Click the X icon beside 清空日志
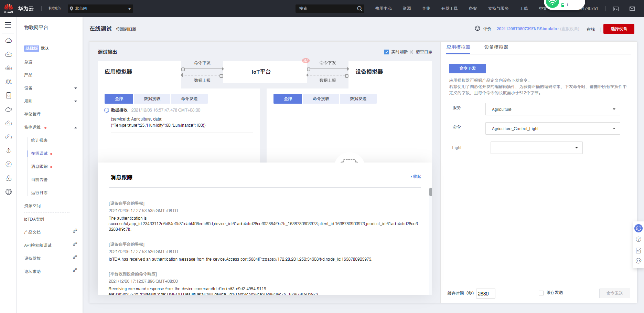The width and height of the screenshot is (644, 313). [411, 52]
